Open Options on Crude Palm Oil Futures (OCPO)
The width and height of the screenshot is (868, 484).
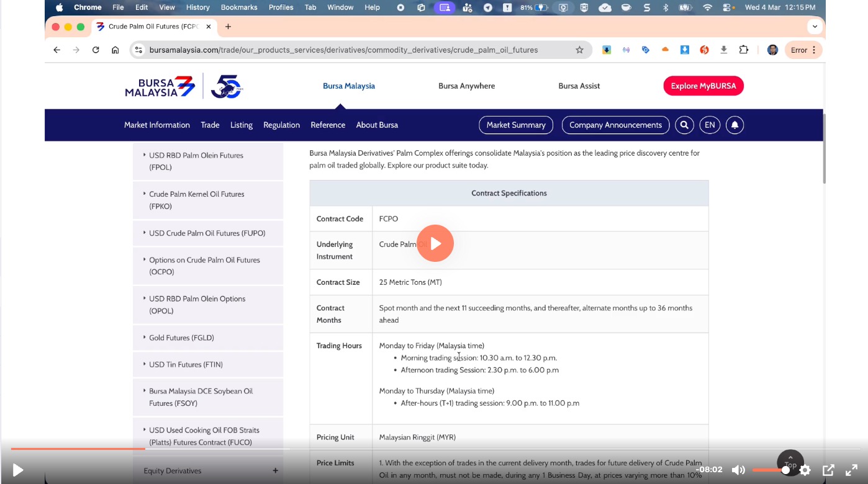[204, 266]
